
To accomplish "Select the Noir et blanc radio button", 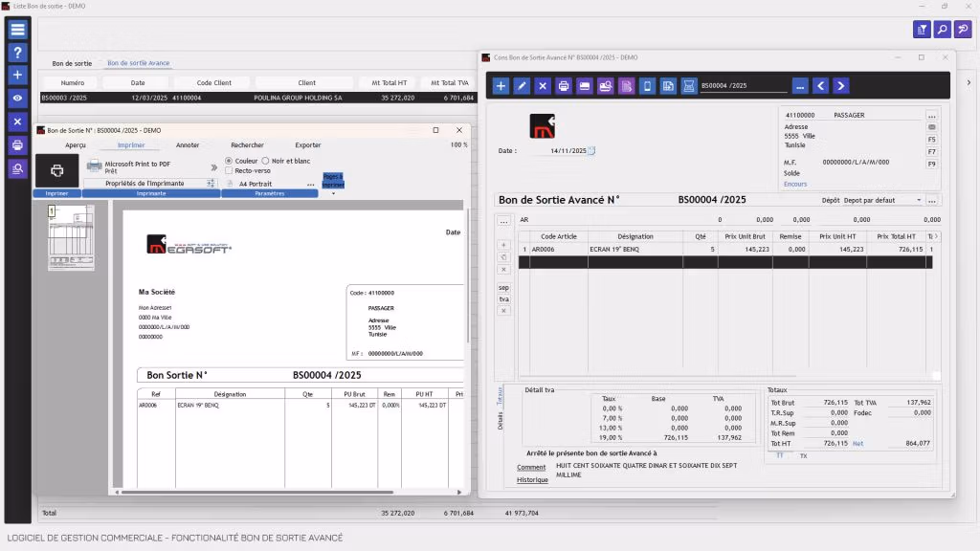I will (x=266, y=161).
